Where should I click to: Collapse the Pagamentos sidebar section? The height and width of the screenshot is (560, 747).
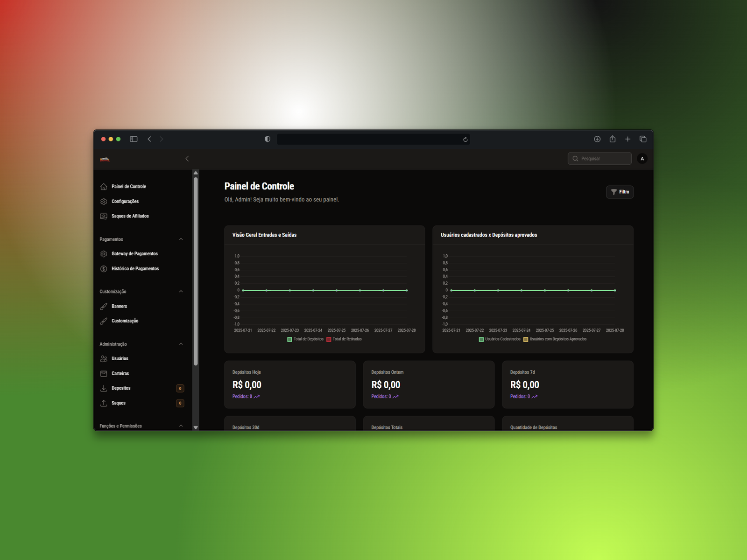pyautogui.click(x=181, y=239)
